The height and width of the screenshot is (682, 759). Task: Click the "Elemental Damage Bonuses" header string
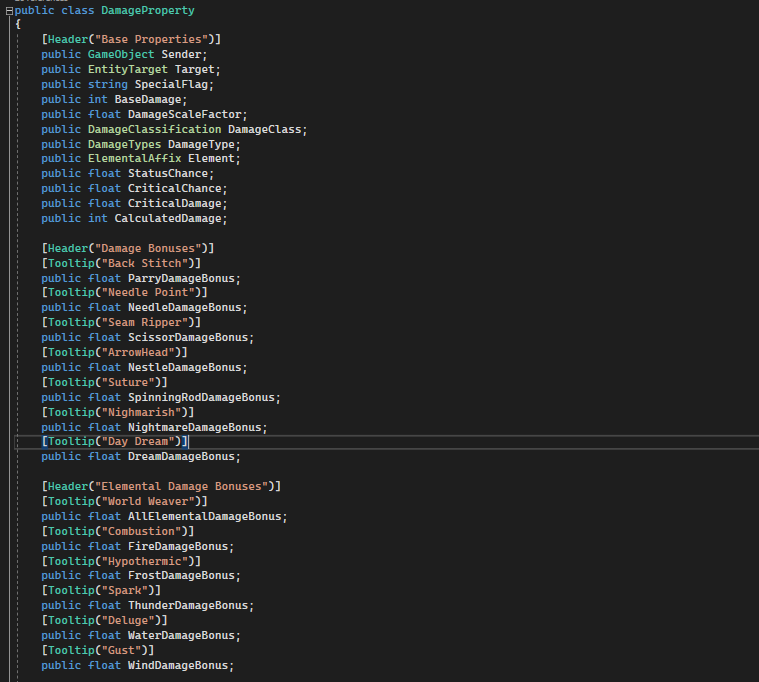point(185,486)
